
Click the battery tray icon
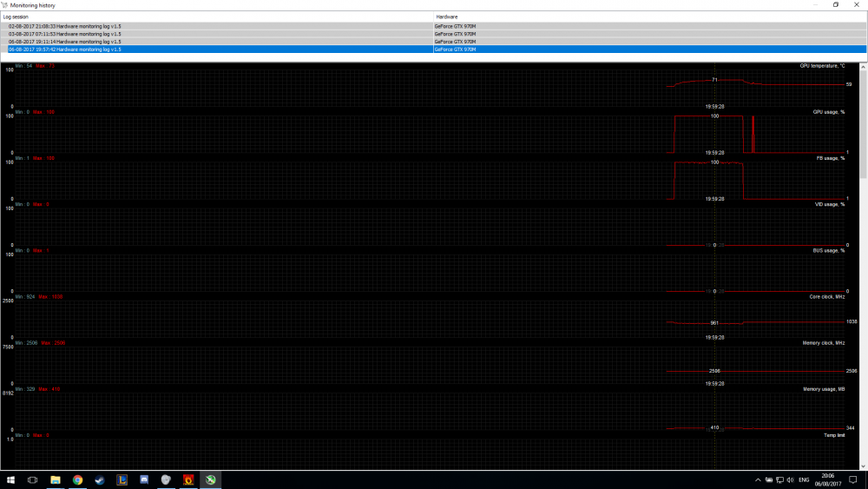point(769,479)
